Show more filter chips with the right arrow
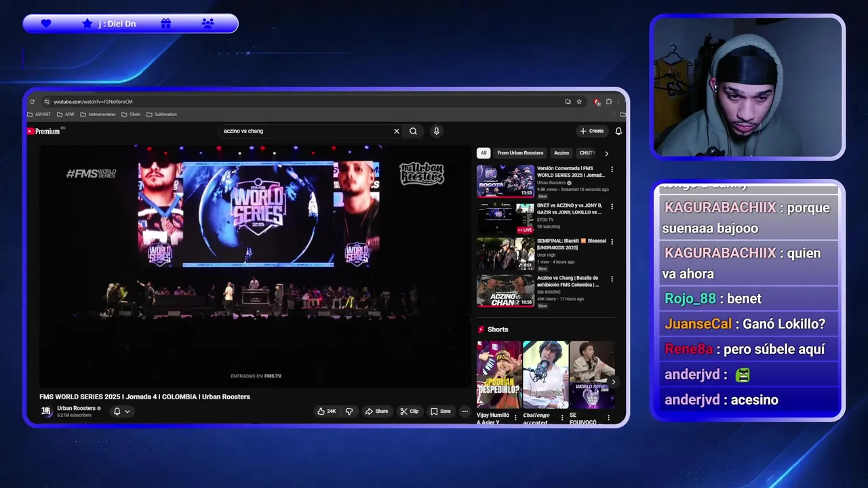Screen dimensions: 868x488 [606, 153]
